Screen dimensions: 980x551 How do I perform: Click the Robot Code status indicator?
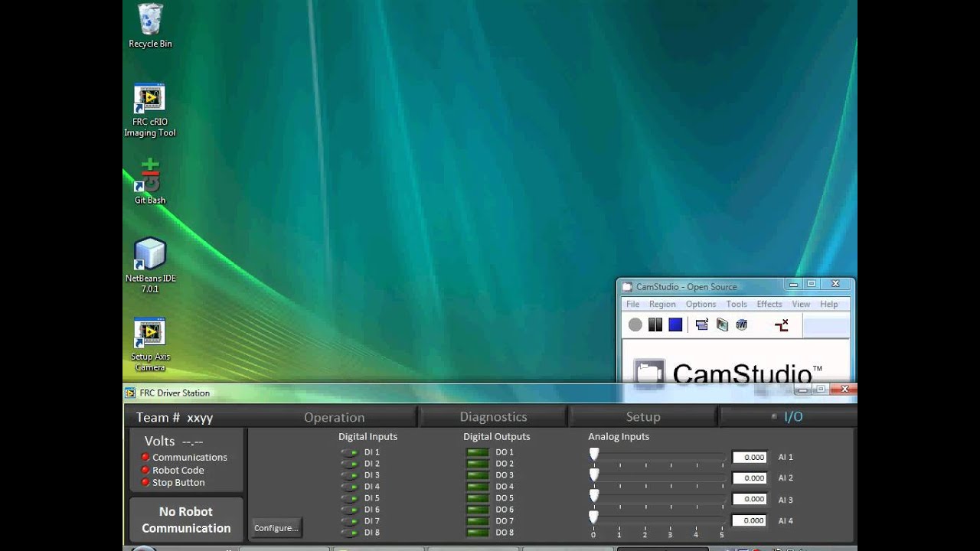pyautogui.click(x=145, y=471)
